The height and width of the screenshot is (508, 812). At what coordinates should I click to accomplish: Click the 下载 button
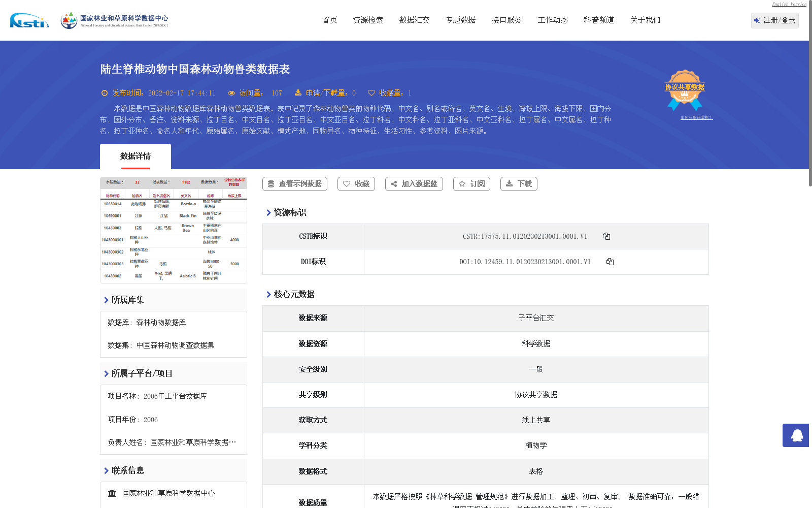519,184
